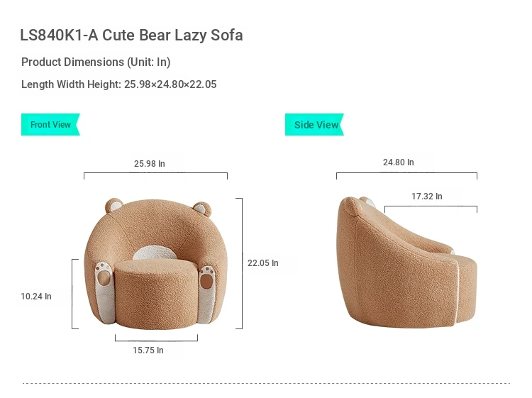Click the 22.05 In height label
Image resolution: width=532 pixels, height=398 pixels.
pyautogui.click(x=263, y=263)
